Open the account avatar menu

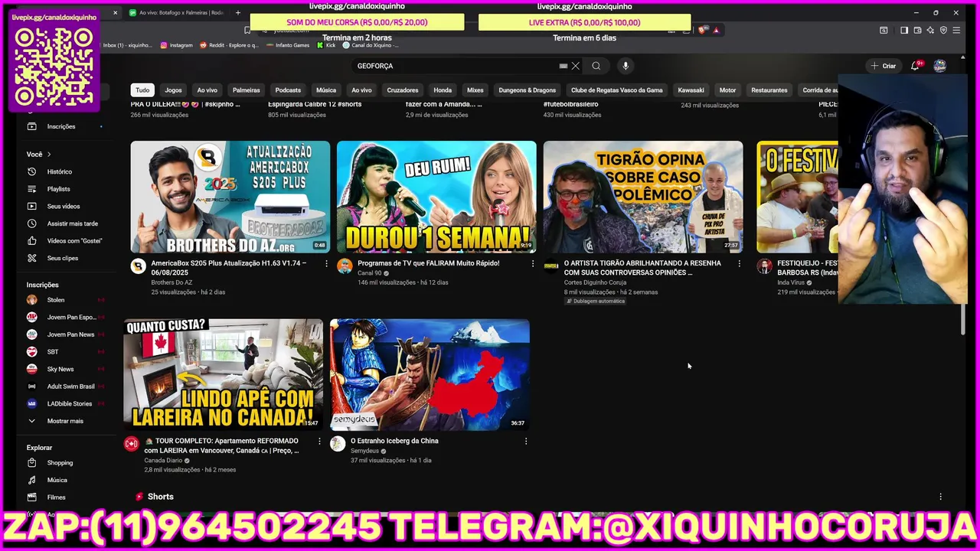coord(939,66)
